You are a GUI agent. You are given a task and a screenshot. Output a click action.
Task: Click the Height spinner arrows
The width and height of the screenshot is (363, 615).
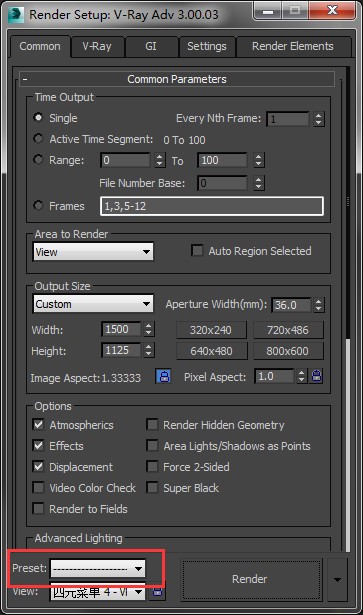pos(149,350)
